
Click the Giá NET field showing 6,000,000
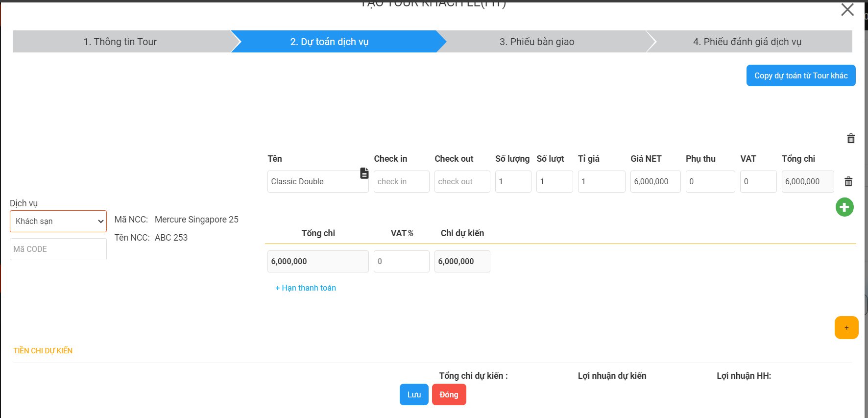tap(655, 182)
